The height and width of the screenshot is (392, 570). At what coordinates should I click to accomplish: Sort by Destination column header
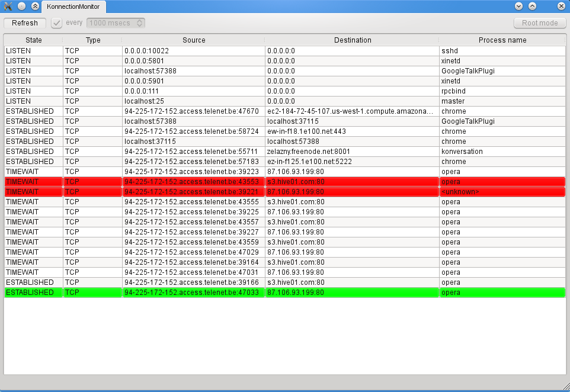click(353, 40)
